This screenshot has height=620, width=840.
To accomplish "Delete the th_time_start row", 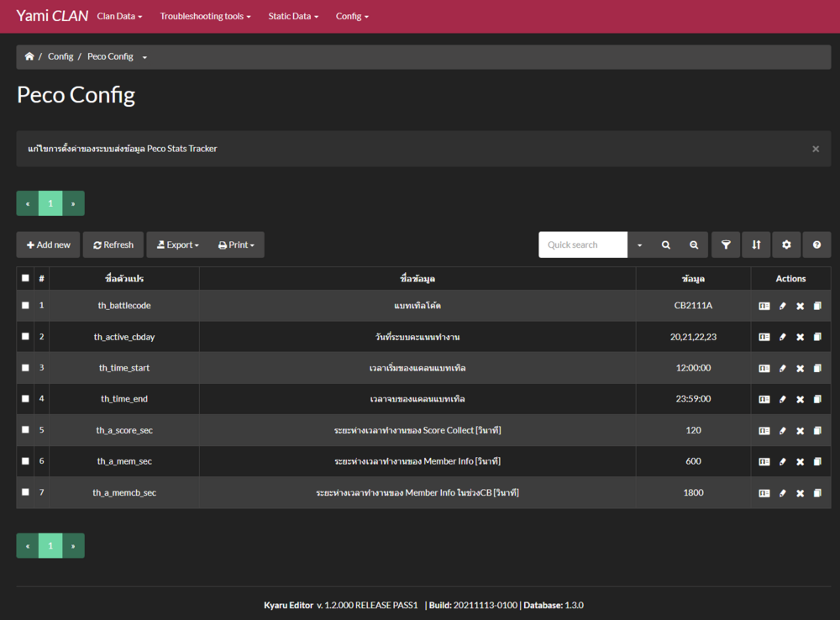I will (800, 368).
